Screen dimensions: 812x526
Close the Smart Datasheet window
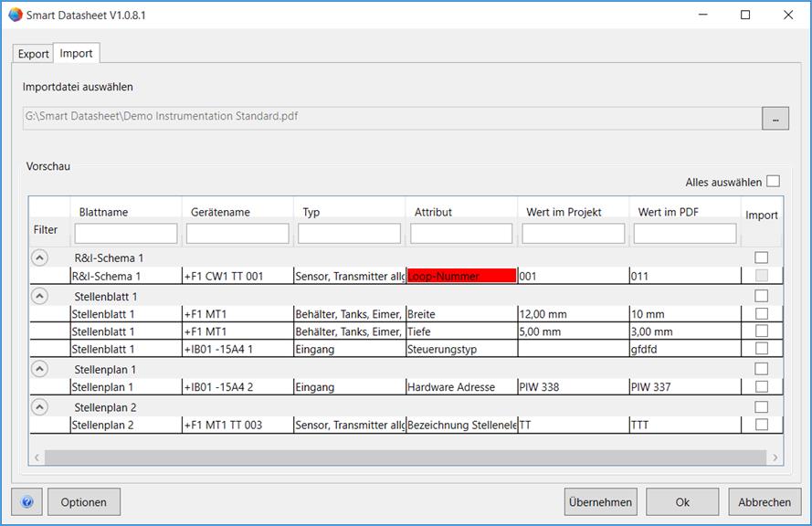point(787,15)
